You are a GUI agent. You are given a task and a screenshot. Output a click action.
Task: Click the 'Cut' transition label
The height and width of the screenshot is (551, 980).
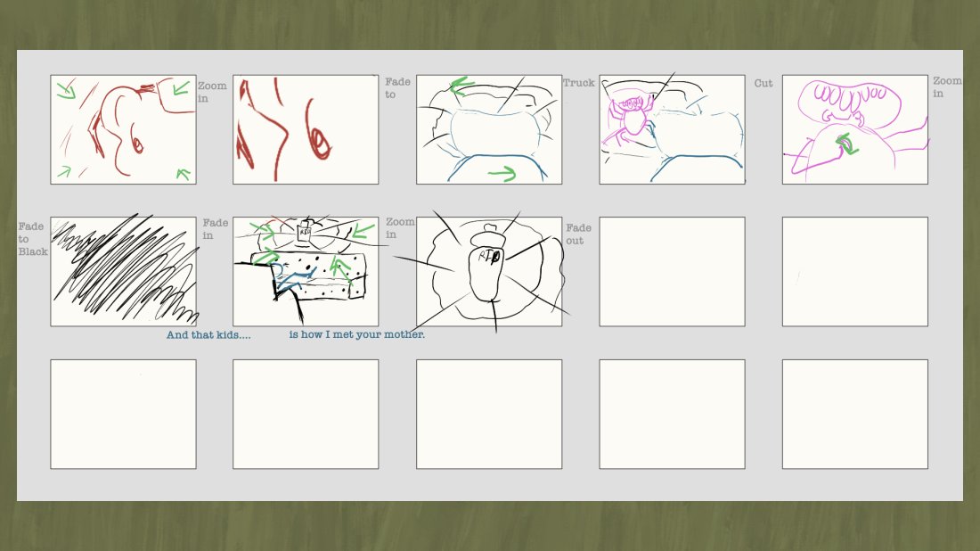pyautogui.click(x=764, y=83)
